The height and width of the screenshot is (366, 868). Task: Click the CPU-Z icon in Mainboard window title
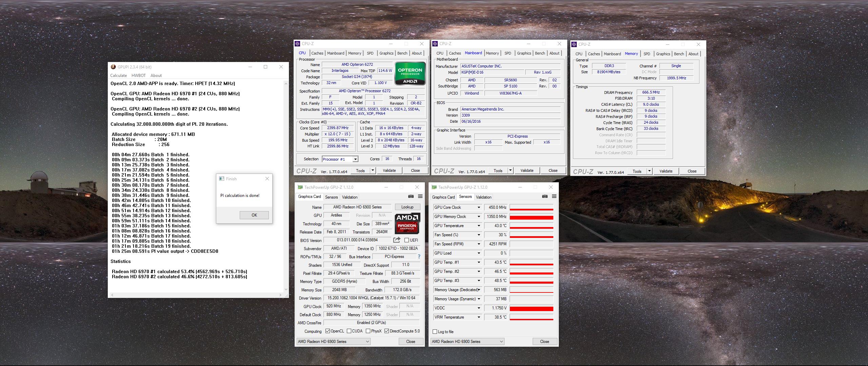pyautogui.click(x=435, y=44)
